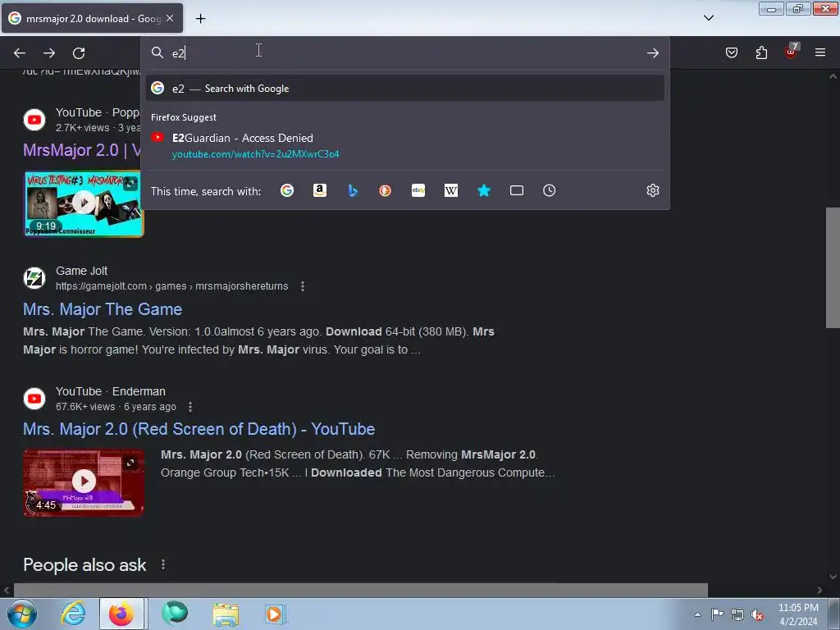Search open tabs with tab icon
The width and height of the screenshot is (840, 630).
pyautogui.click(x=517, y=190)
